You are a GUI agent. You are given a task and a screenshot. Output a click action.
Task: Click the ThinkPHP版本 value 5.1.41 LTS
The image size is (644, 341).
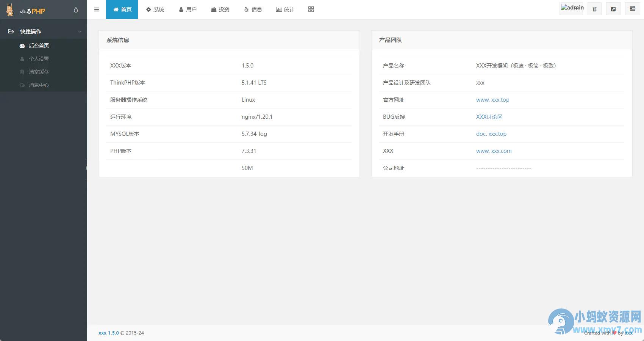pyautogui.click(x=254, y=83)
